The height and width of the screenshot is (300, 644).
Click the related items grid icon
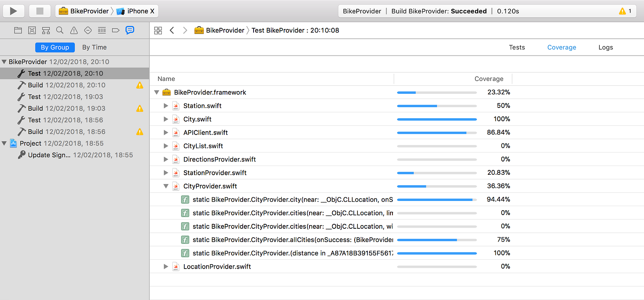(158, 30)
